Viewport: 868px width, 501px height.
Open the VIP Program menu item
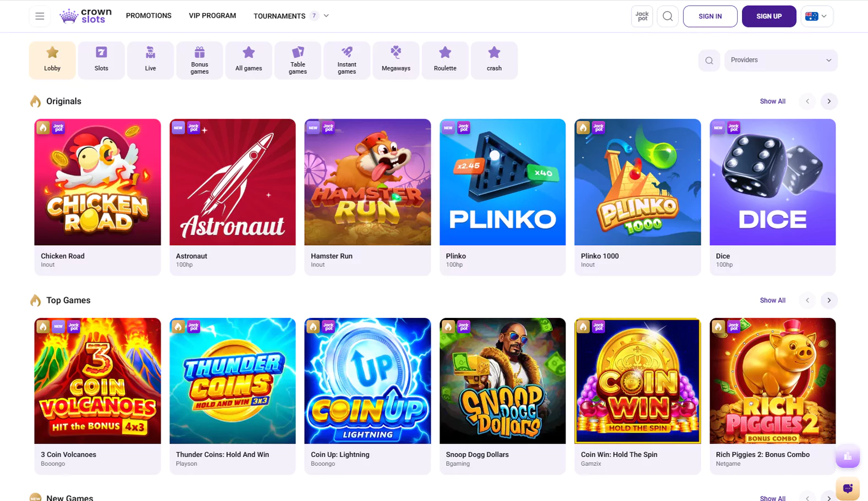coord(212,16)
